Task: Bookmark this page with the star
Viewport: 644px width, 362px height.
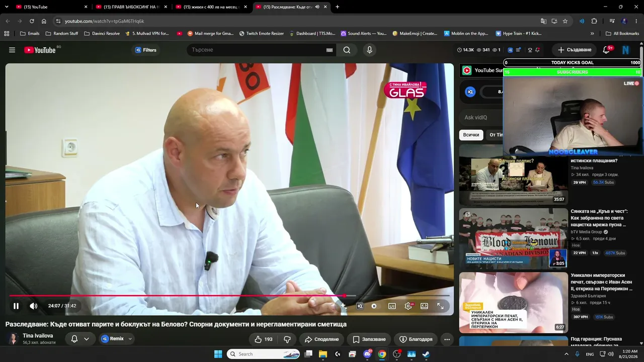Action: coord(565,21)
